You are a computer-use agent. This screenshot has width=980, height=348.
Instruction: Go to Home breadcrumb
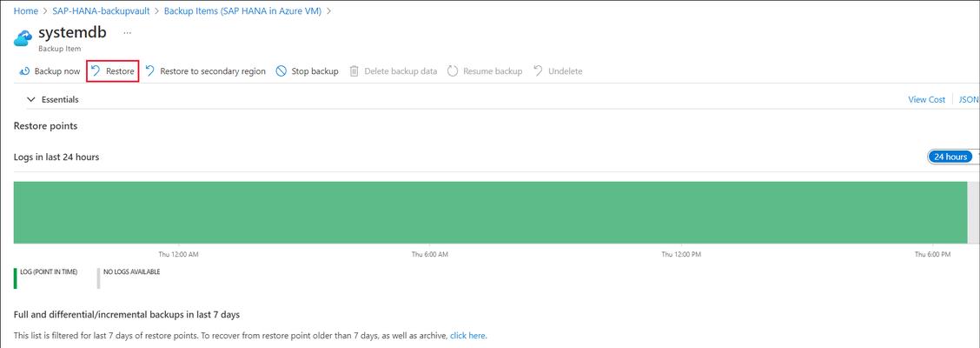coord(25,11)
